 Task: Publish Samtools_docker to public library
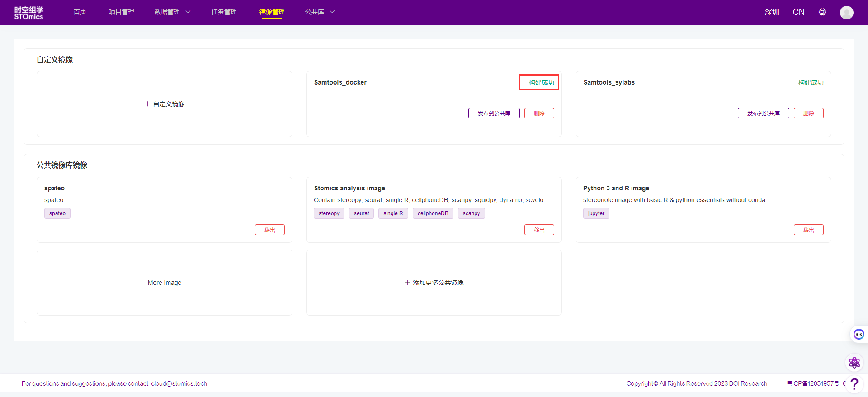click(x=494, y=113)
